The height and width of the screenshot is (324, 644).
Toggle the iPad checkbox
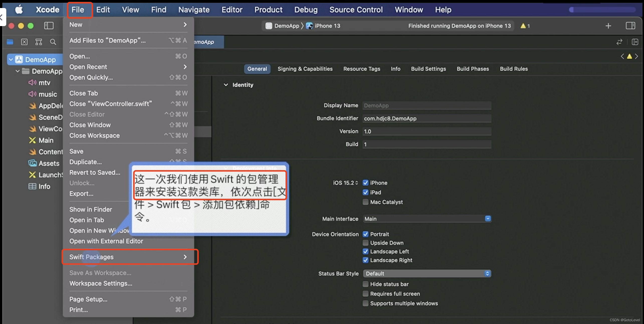(365, 192)
